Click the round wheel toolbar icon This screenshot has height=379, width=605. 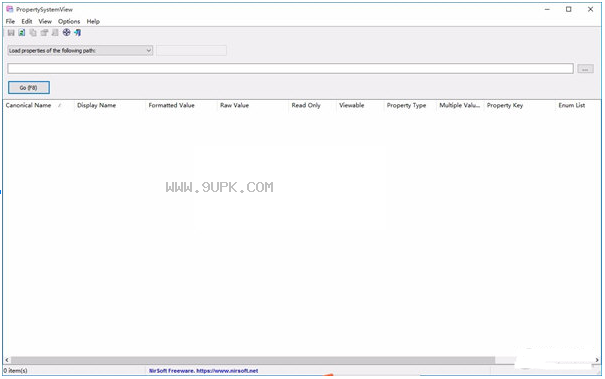pos(66,33)
